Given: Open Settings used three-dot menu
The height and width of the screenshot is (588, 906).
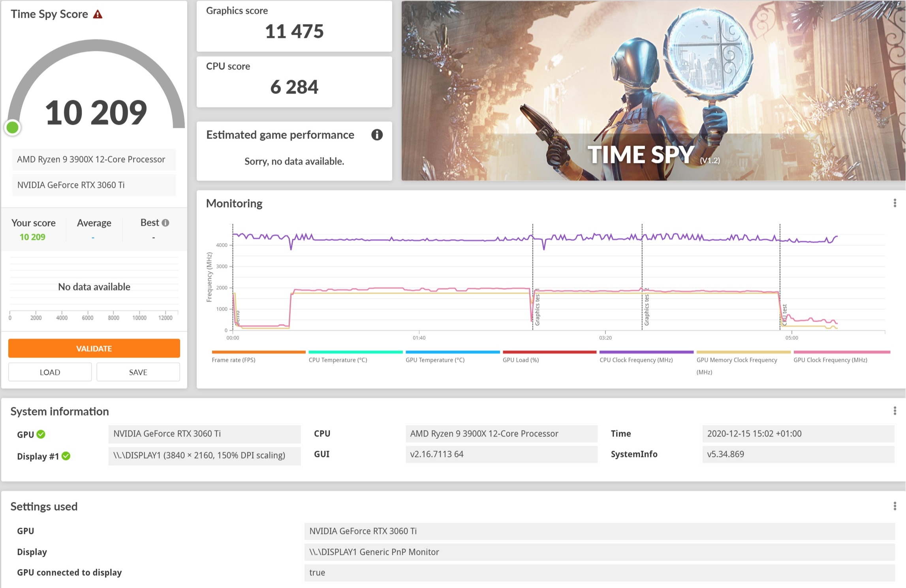Looking at the screenshot, I should (x=895, y=506).
